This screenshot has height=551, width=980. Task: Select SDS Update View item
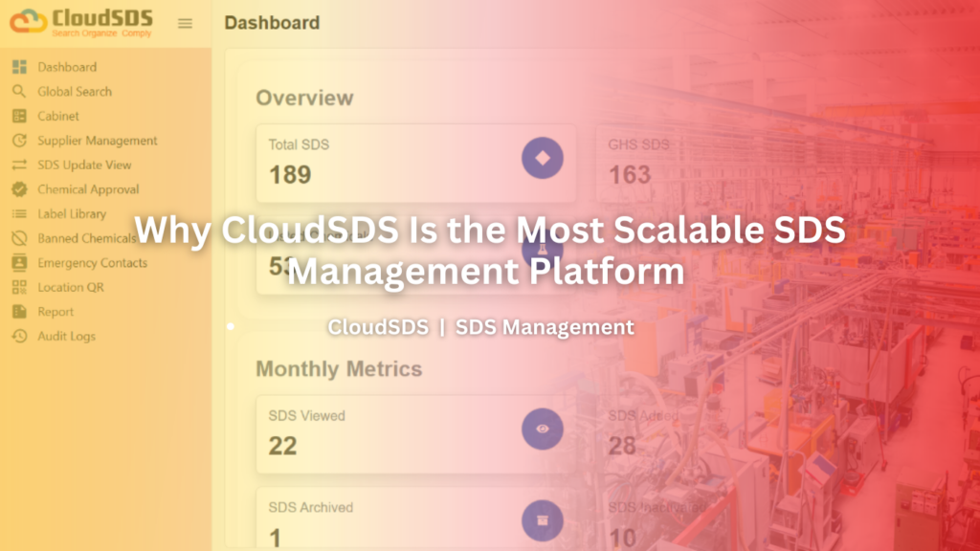tap(84, 165)
